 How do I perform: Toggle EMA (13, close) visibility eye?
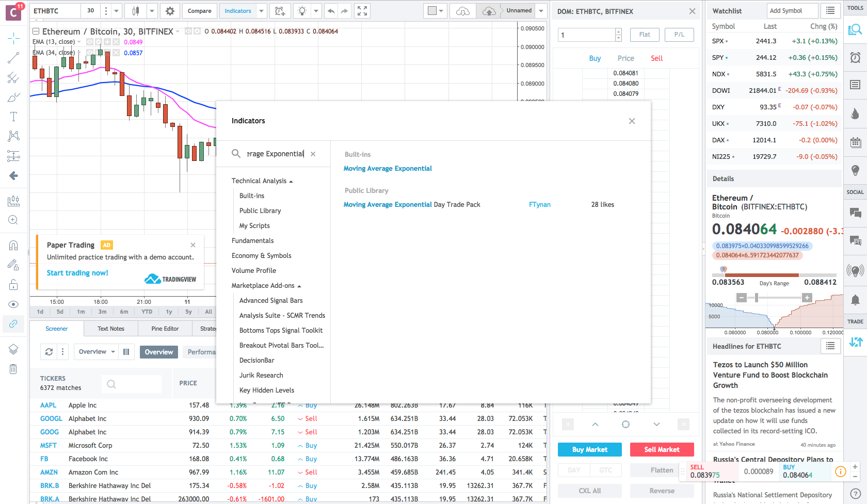tap(89, 42)
